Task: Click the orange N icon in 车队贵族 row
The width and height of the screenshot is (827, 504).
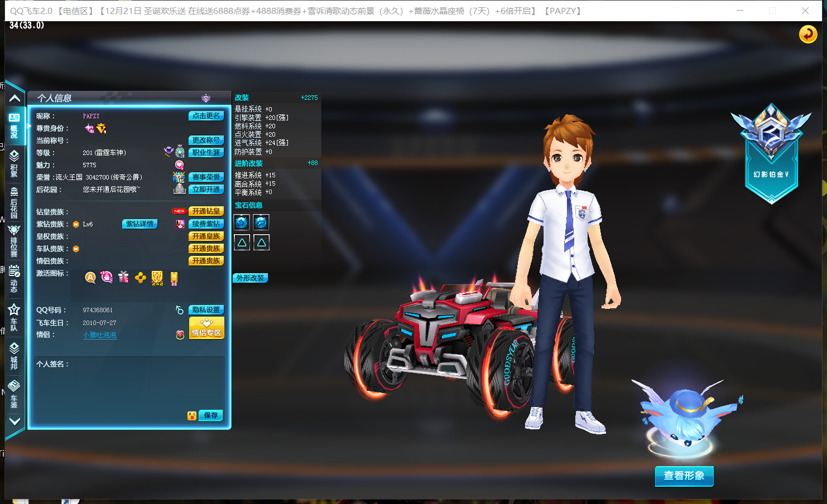Action: [76, 249]
